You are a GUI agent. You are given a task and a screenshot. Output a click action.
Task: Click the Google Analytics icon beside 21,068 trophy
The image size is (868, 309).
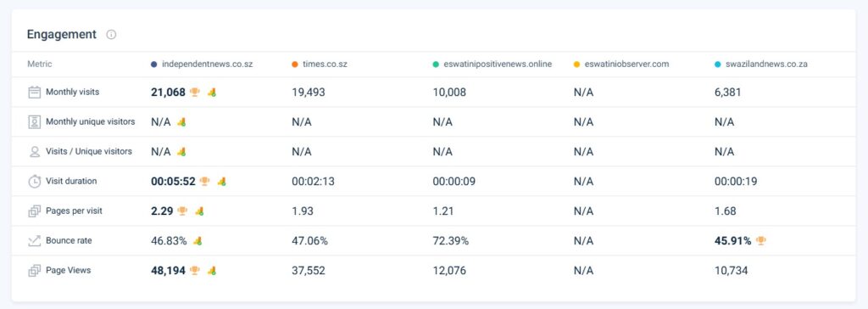pos(211,92)
